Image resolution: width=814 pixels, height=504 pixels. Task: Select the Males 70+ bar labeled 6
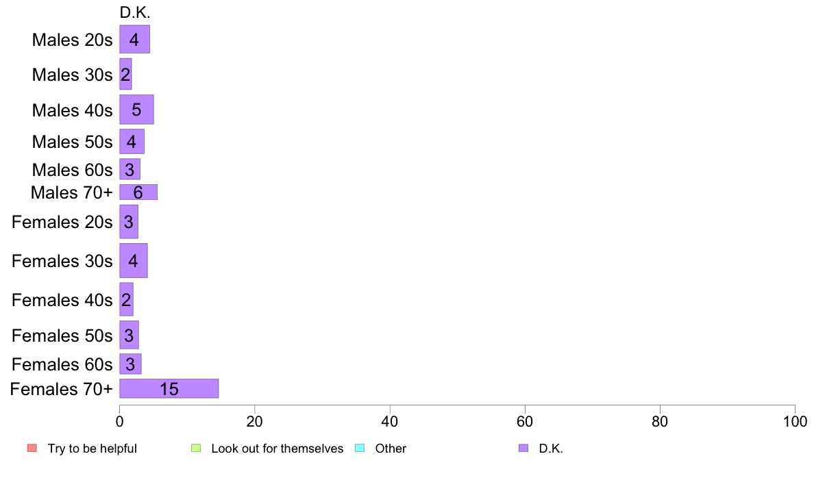click(x=138, y=192)
